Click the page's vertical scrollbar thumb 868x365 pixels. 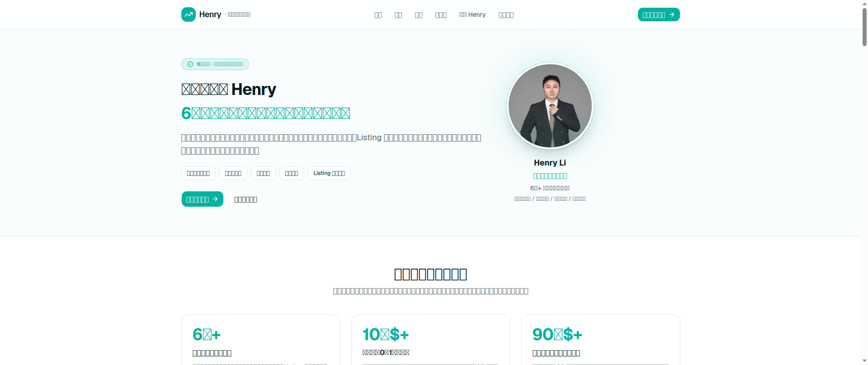point(864,26)
